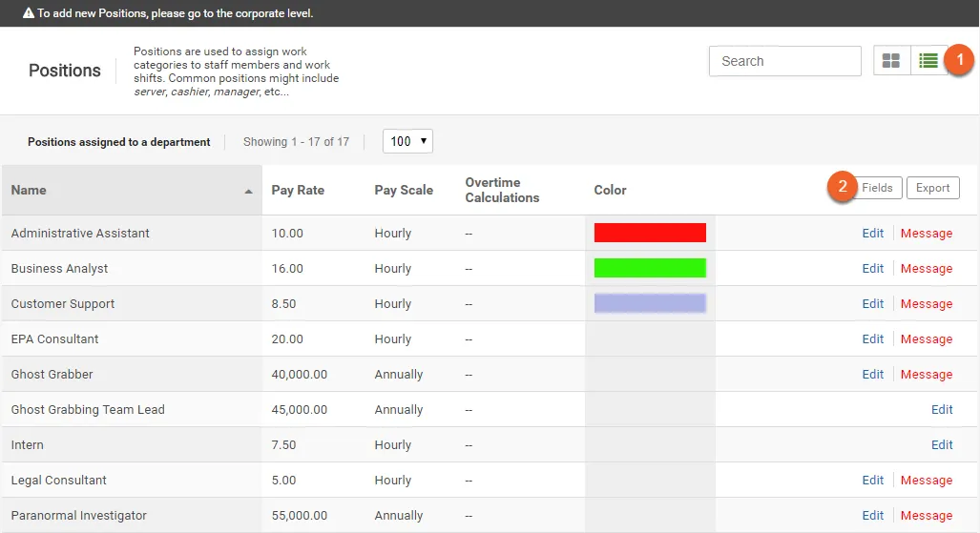Click the 5.00 pay rate value
980x533 pixels.
283,480
